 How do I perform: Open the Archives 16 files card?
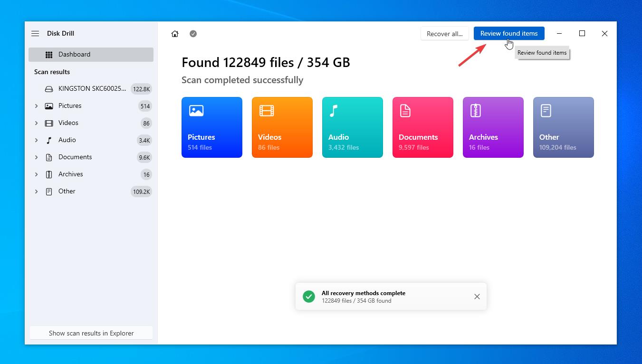(493, 127)
